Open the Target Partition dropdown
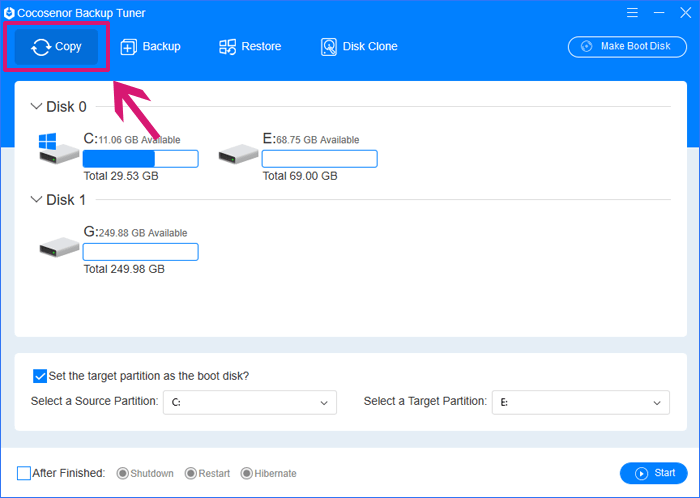 tap(581, 403)
